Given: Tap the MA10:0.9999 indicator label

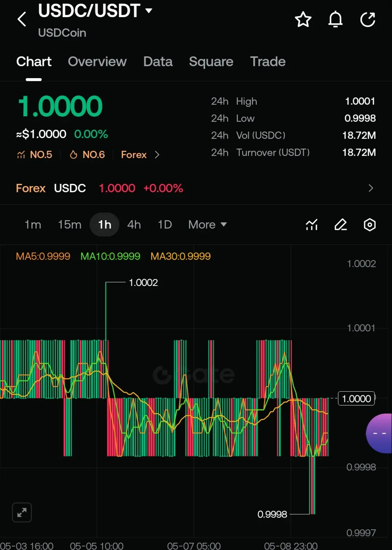Looking at the screenshot, I should [x=110, y=256].
